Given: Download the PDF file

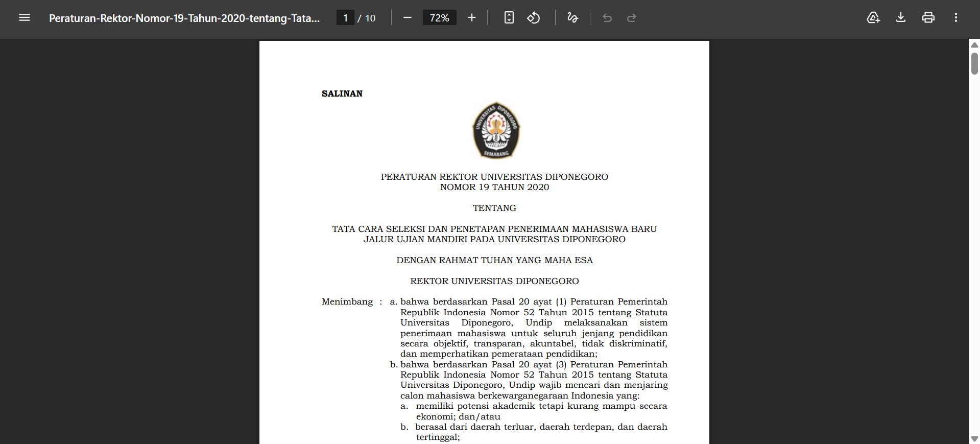Looking at the screenshot, I should pyautogui.click(x=901, y=18).
